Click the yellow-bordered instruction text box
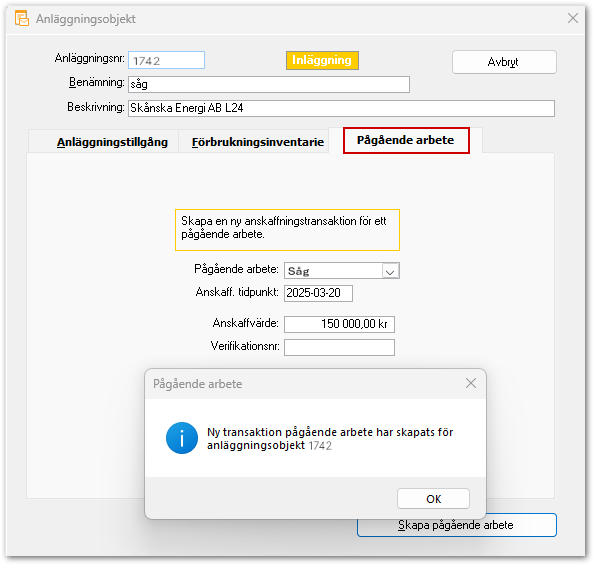This screenshot has height=565, width=594. point(287,230)
